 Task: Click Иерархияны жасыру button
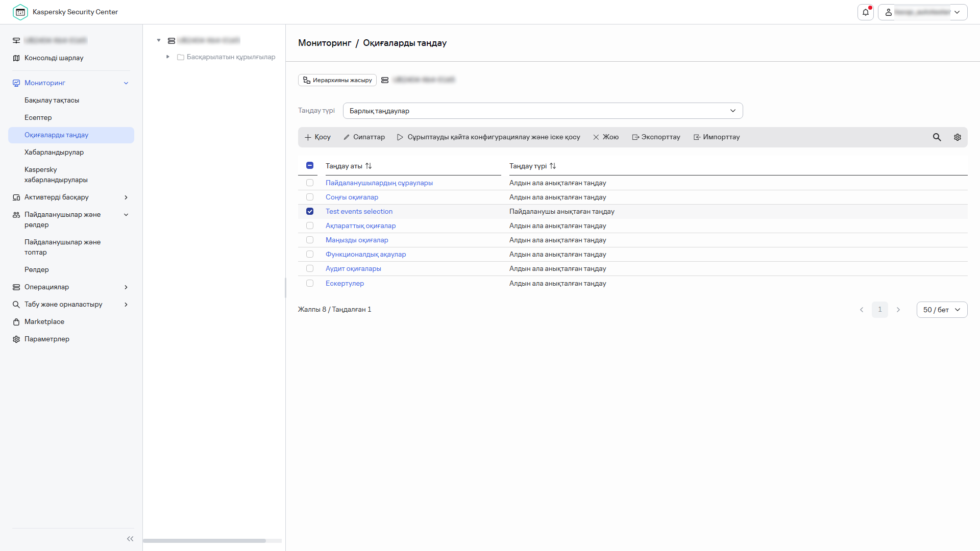pos(337,80)
